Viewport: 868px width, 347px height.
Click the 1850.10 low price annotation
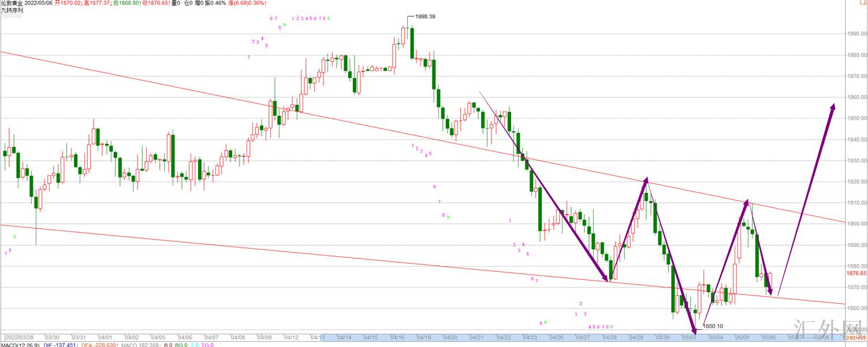click(713, 326)
